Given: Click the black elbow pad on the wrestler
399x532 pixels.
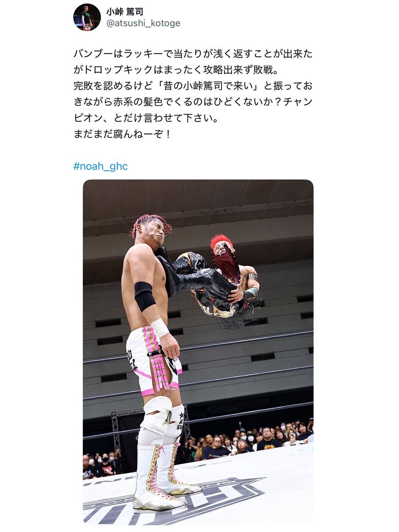Looking at the screenshot, I should (145, 296).
